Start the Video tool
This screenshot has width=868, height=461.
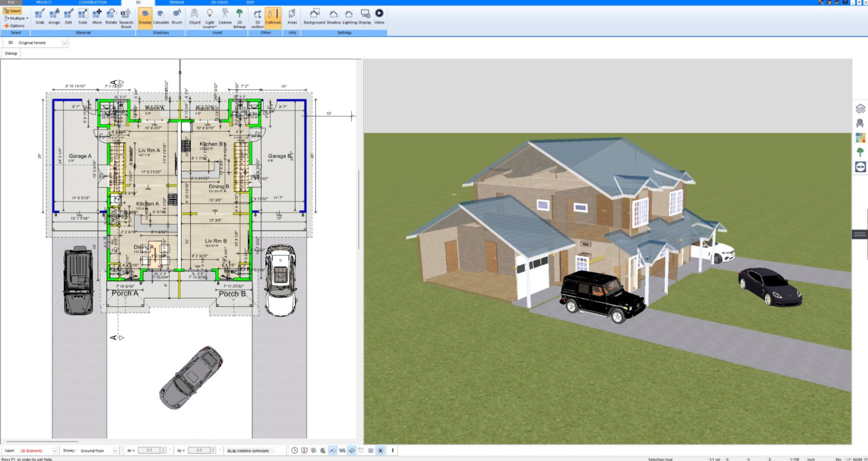click(x=379, y=17)
